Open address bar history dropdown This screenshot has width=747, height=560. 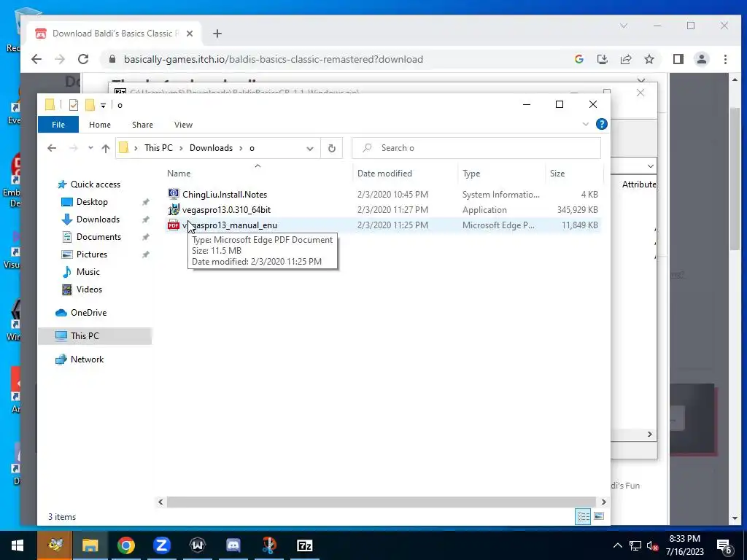pos(309,148)
